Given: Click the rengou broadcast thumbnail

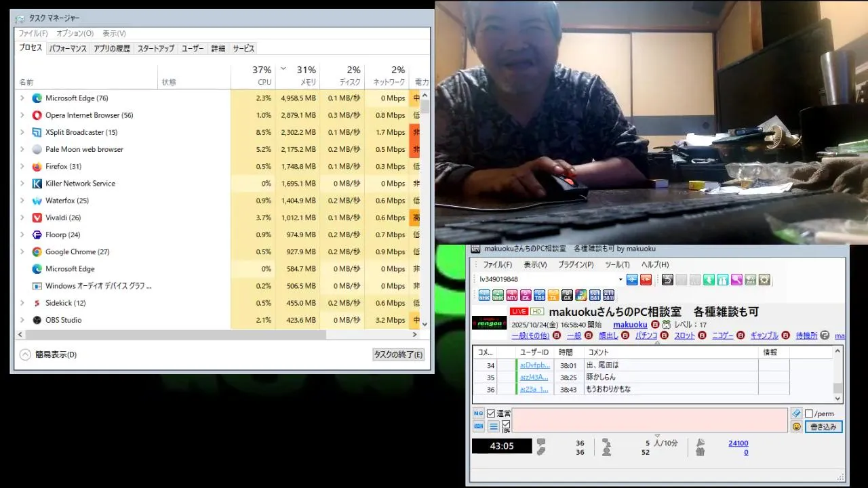Looking at the screenshot, I should click(489, 323).
